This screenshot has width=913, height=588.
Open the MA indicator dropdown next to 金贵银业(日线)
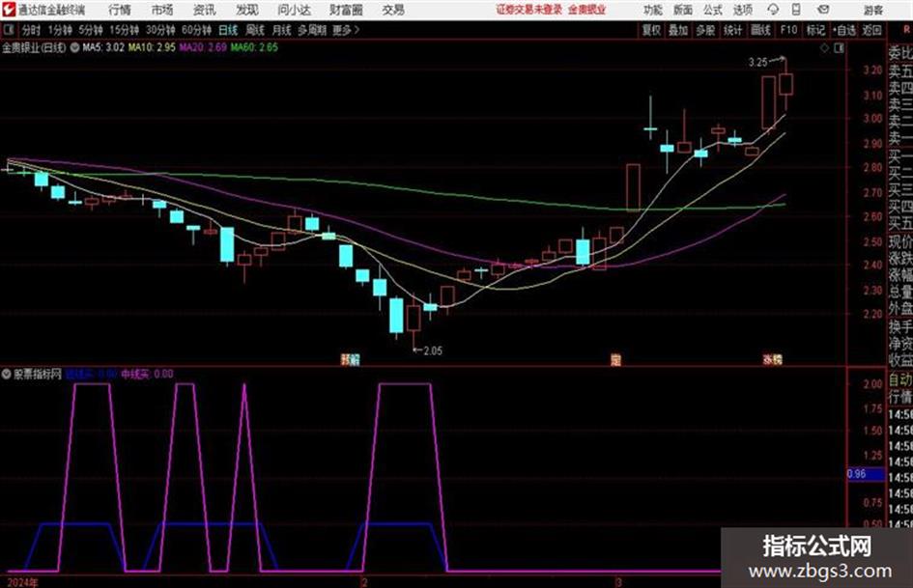74,47
